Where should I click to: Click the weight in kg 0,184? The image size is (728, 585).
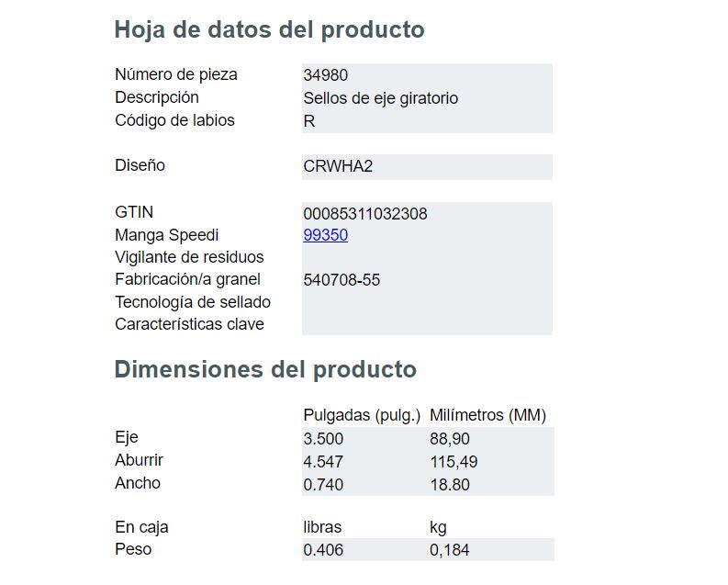(450, 550)
